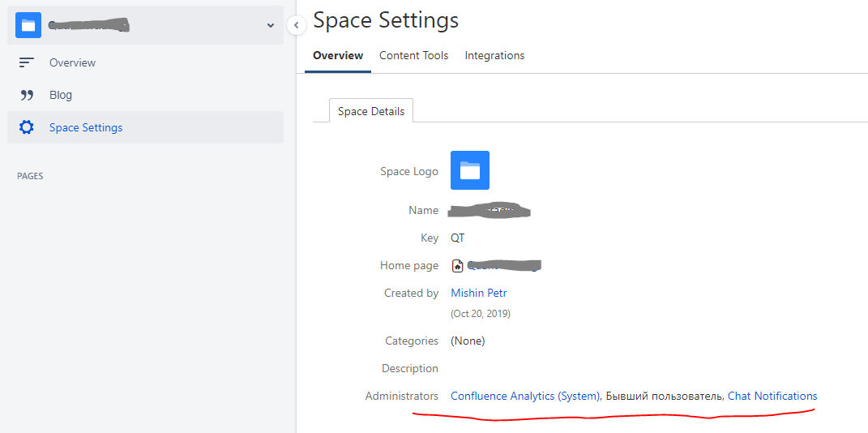Click the home page icon next to Home page
The width and height of the screenshot is (868, 433).
(x=457, y=266)
